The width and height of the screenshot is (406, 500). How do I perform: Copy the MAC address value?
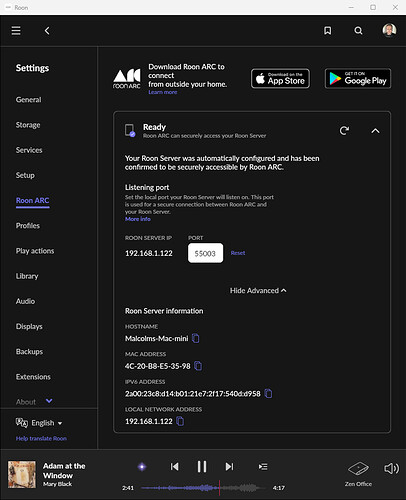click(198, 366)
